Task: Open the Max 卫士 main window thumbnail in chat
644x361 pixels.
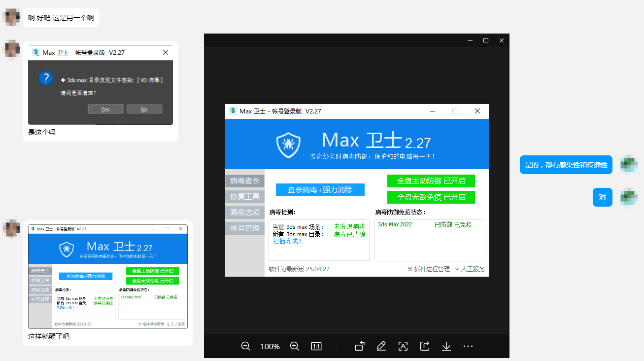Action: click(108, 277)
